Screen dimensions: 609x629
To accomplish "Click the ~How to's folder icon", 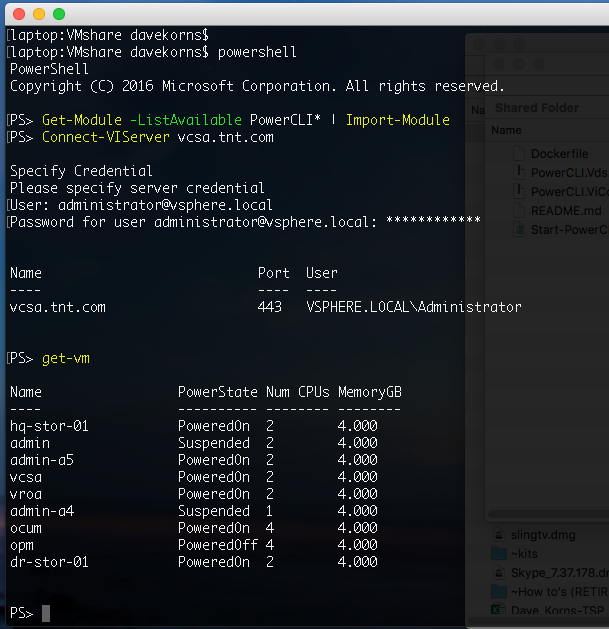I will (499, 590).
